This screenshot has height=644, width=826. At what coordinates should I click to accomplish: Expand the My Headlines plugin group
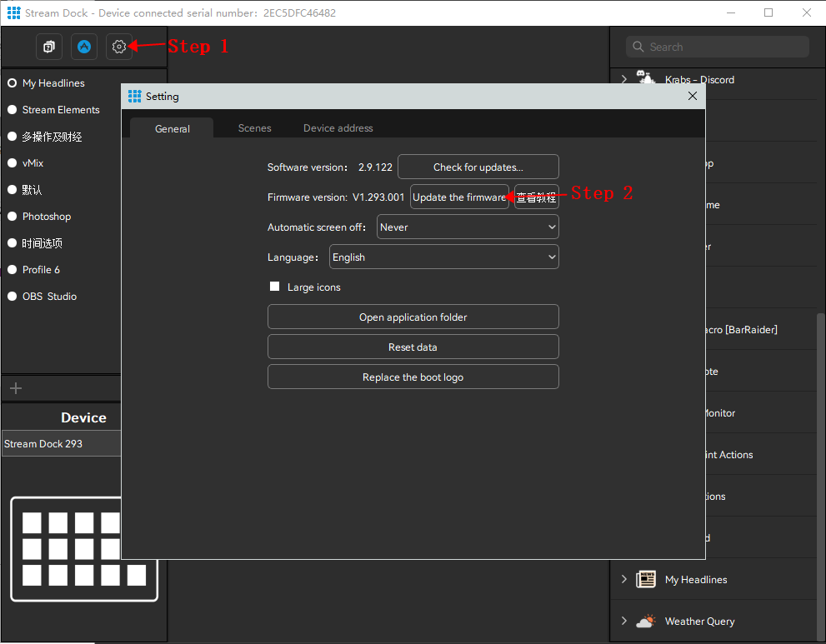(624, 579)
